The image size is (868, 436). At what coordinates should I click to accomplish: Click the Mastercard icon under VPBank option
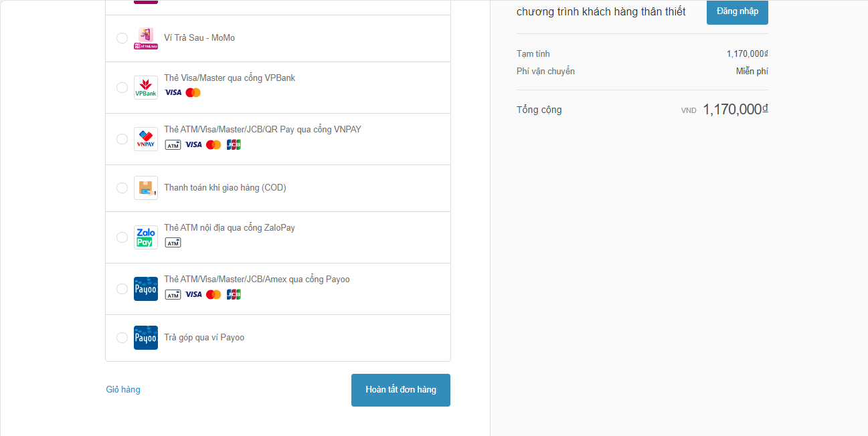coord(193,92)
